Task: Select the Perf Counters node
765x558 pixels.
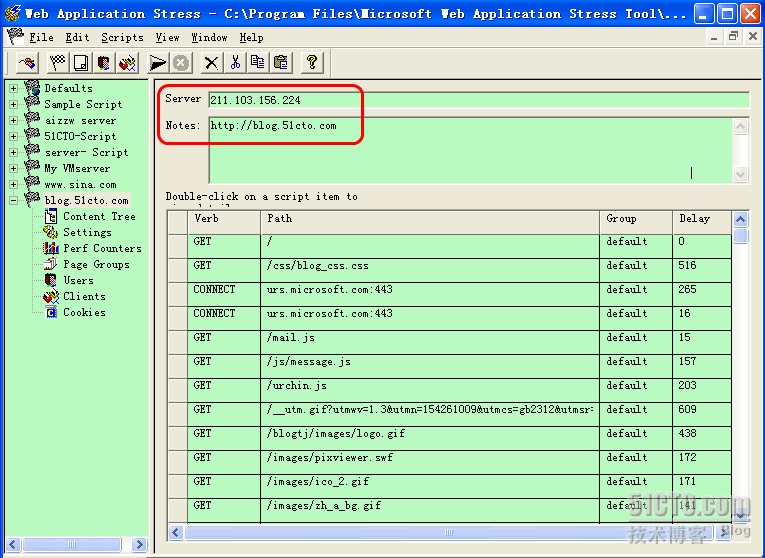Action: (x=102, y=248)
